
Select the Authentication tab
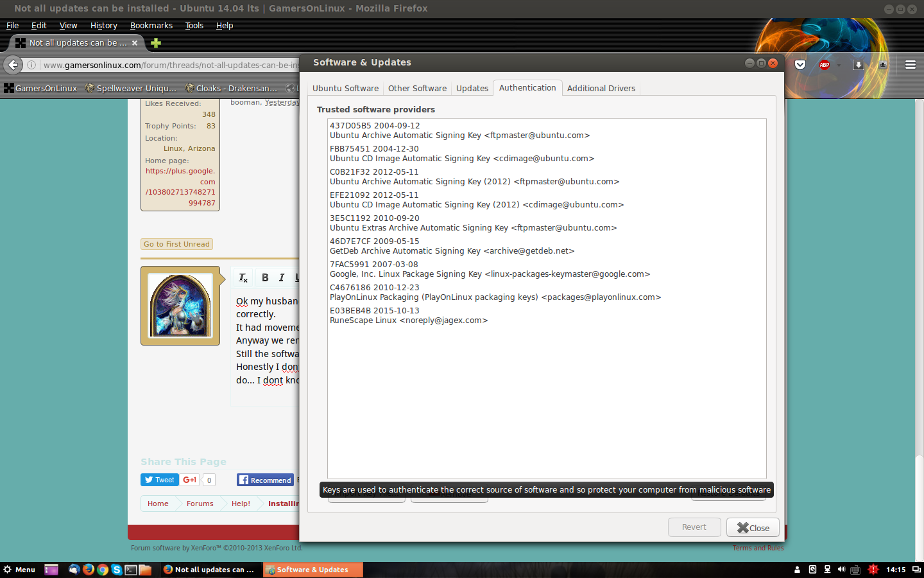click(x=527, y=87)
